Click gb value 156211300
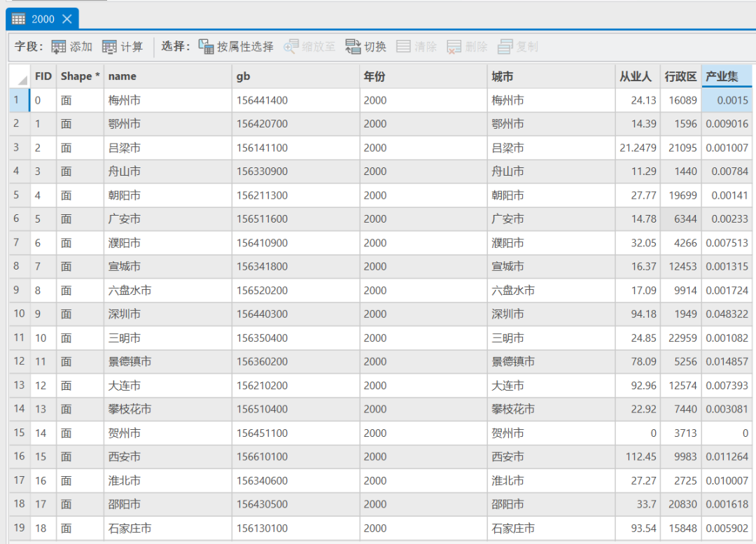The image size is (756, 544). [295, 195]
